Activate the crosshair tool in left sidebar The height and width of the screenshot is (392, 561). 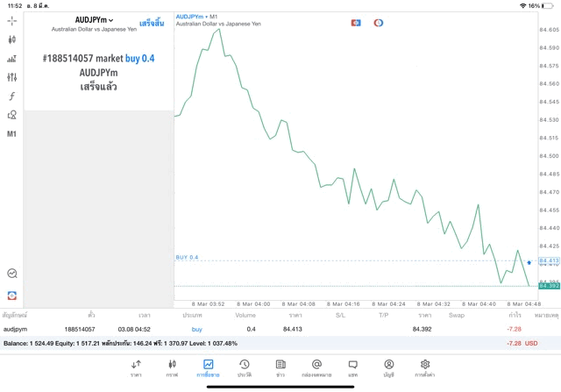pyautogui.click(x=11, y=20)
